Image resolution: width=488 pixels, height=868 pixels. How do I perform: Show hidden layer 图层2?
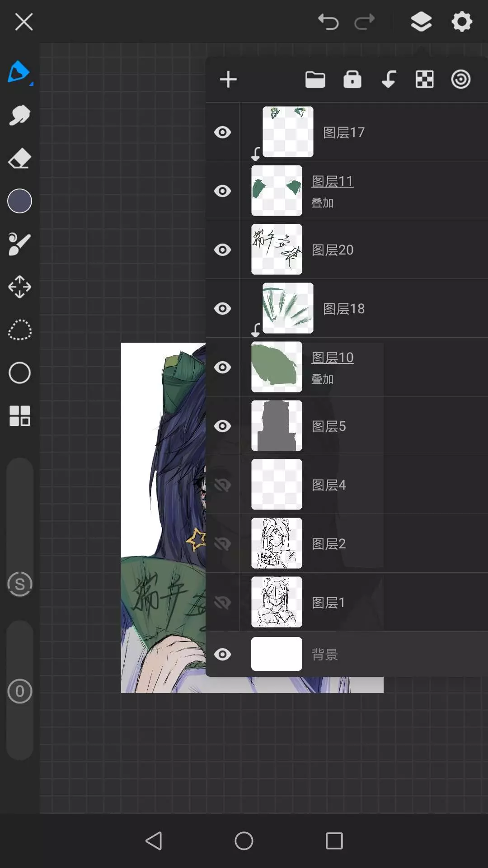[222, 543]
